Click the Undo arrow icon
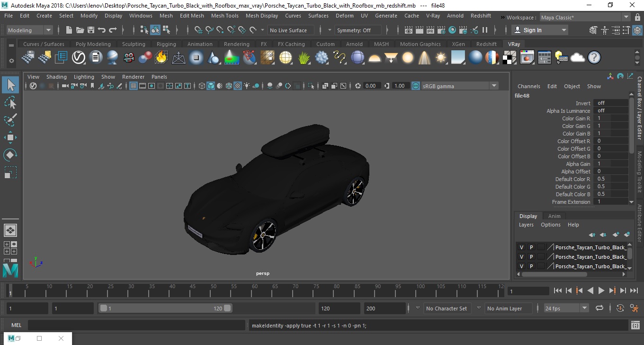Screen dimensions: 644x345 coord(101,30)
